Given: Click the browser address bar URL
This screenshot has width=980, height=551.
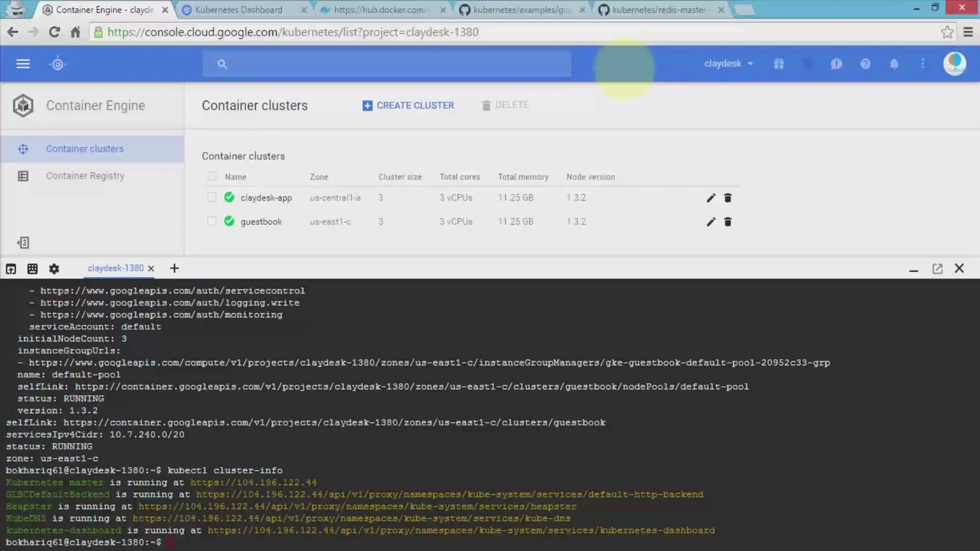Looking at the screenshot, I should point(293,32).
